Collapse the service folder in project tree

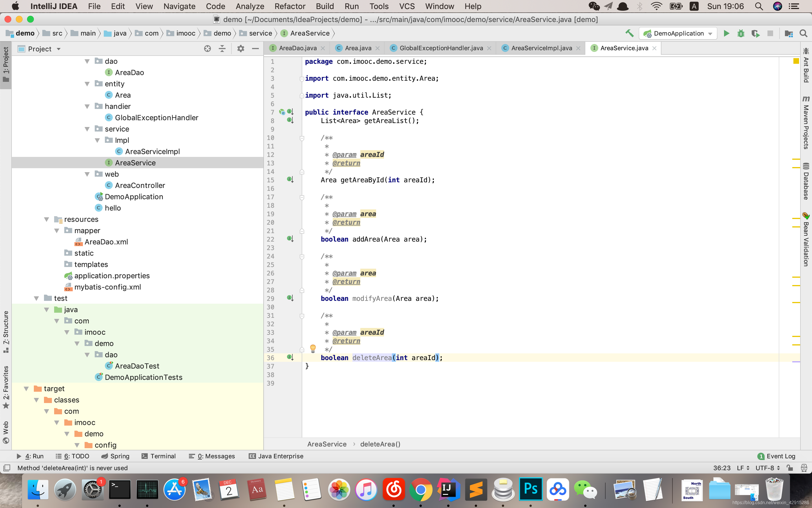(87, 129)
